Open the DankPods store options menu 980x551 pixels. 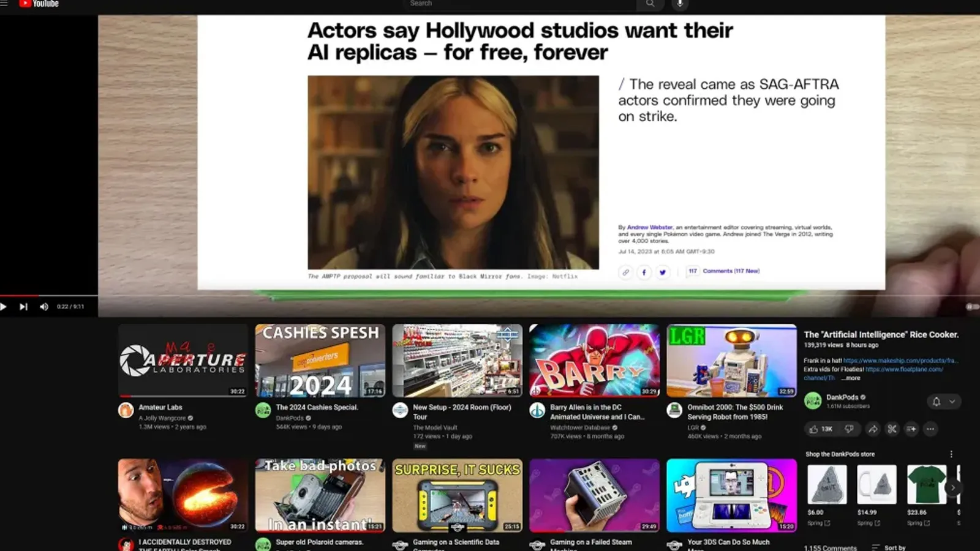pyautogui.click(x=951, y=454)
